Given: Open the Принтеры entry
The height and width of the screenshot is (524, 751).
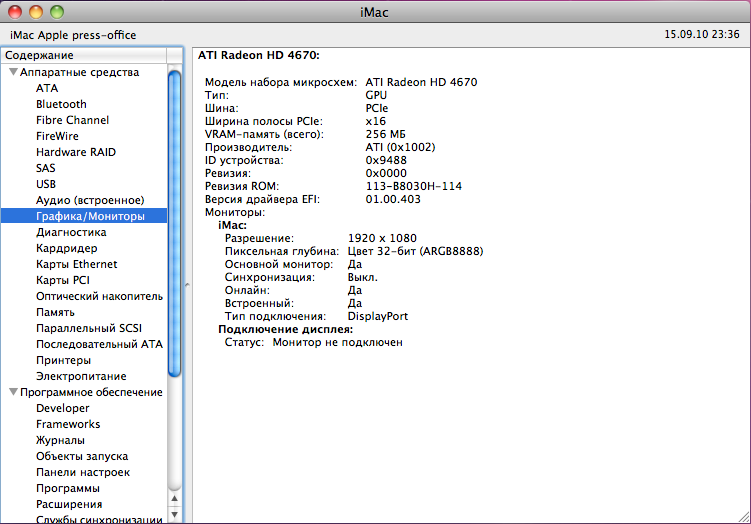Looking at the screenshot, I should coord(63,360).
